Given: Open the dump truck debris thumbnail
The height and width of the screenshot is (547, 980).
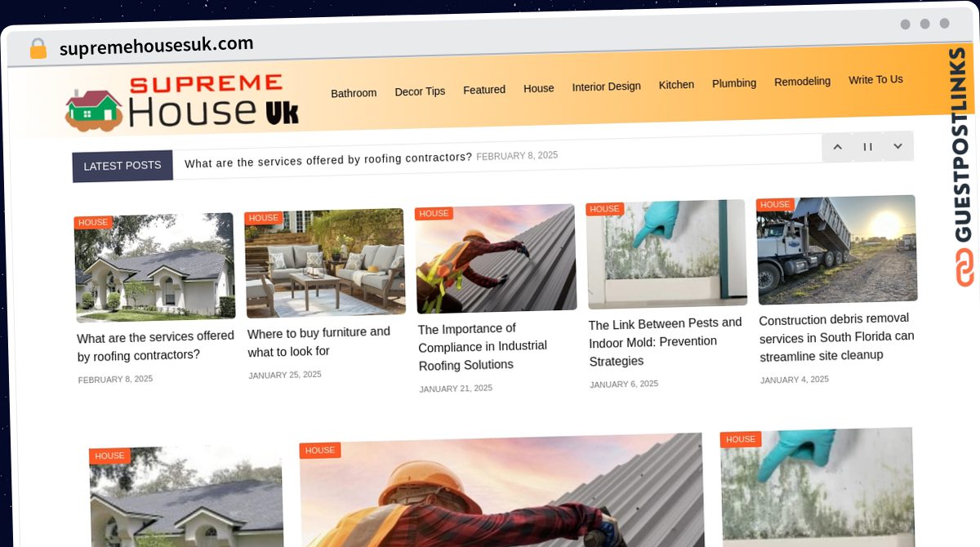Looking at the screenshot, I should [837, 250].
